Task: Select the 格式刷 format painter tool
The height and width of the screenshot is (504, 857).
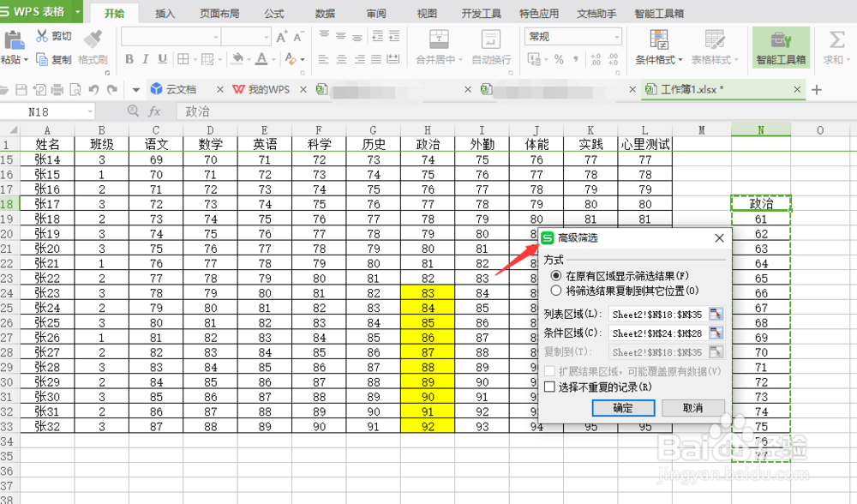Action: [x=92, y=47]
